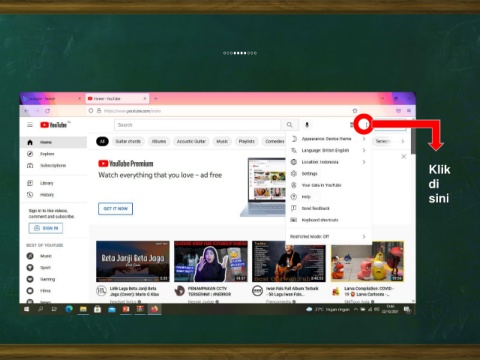The image size is (480, 360).
Task: Click the search magnifier button
Action: 289,125
